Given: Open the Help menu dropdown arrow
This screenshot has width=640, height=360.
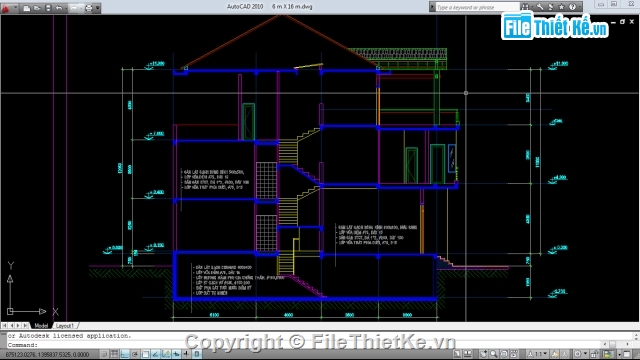Looking at the screenshot, I should 580,7.
